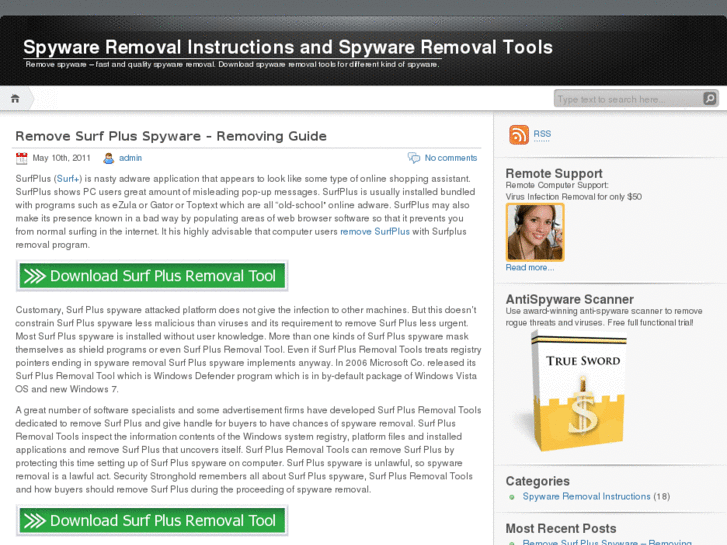Viewport: 727px width, 545px height.
Task: Click the orange RSS feed icon
Action: click(519, 135)
